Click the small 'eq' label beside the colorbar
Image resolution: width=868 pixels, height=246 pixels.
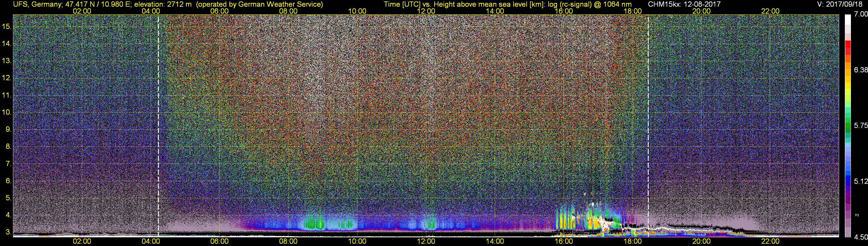pyautogui.click(x=857, y=215)
